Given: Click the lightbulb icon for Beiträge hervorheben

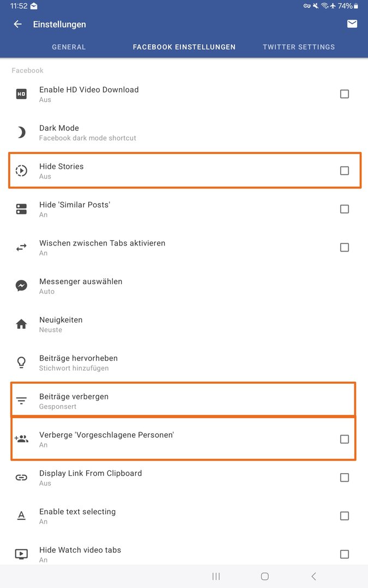Looking at the screenshot, I should click(x=21, y=363).
